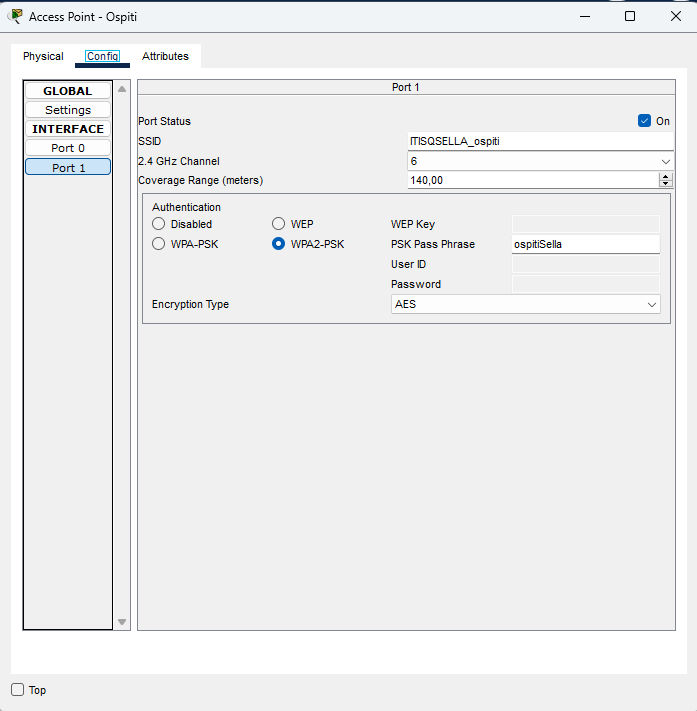The width and height of the screenshot is (697, 711).
Task: Open the Settings panel under GLOBAL
Action: point(68,110)
